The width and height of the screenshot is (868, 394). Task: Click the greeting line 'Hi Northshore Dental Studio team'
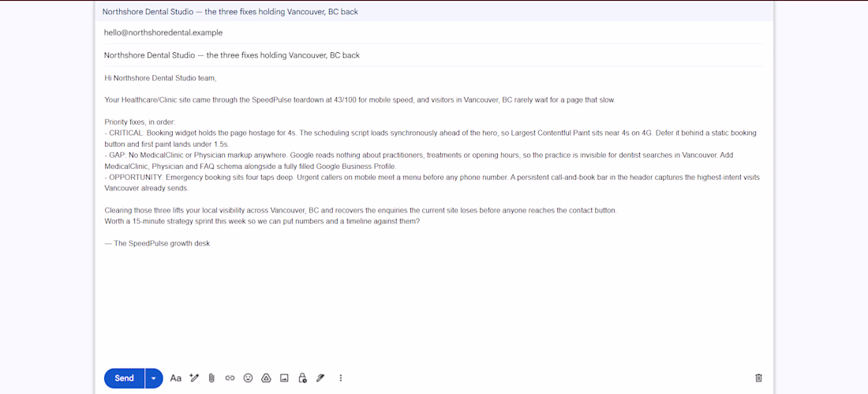(160, 78)
